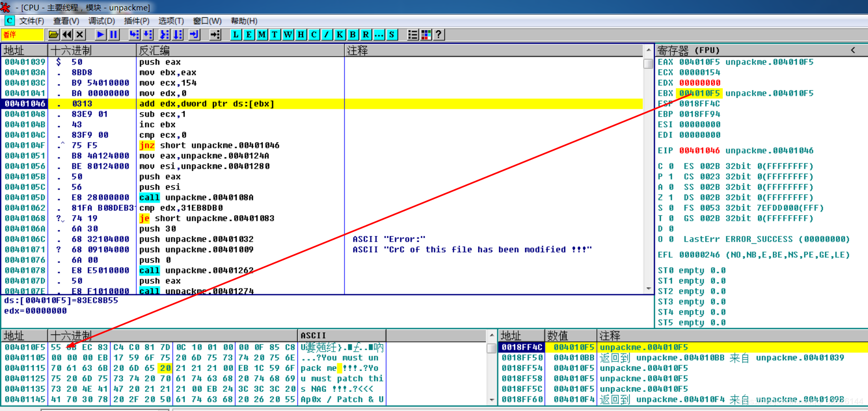Click the 注释 column header in the disassembly pane
Image resolution: width=868 pixels, height=411 pixels.
tap(494, 51)
